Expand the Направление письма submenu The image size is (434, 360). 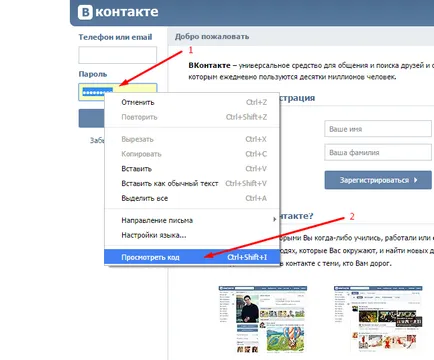tap(192, 220)
